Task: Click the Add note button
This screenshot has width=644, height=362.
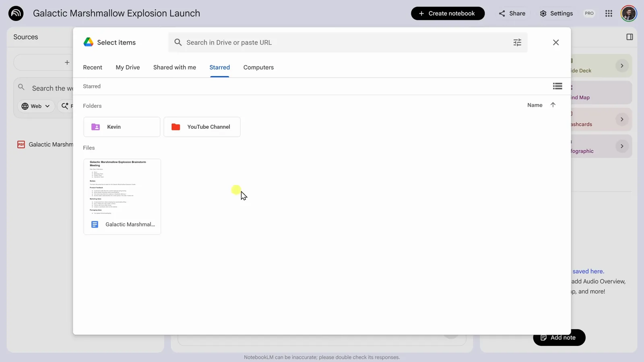Action: tap(559, 337)
